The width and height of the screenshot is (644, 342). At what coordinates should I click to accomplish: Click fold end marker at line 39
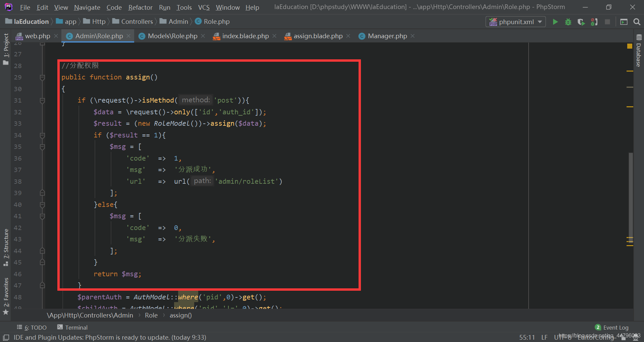point(42,193)
